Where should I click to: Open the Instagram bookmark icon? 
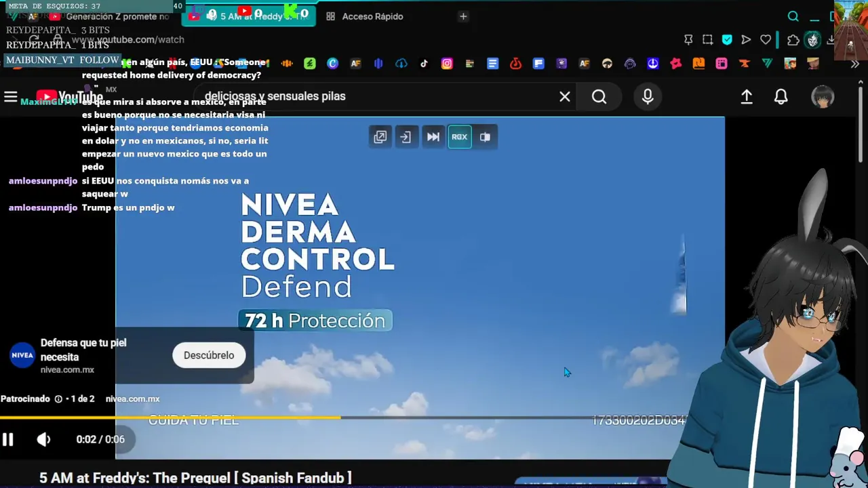[447, 64]
